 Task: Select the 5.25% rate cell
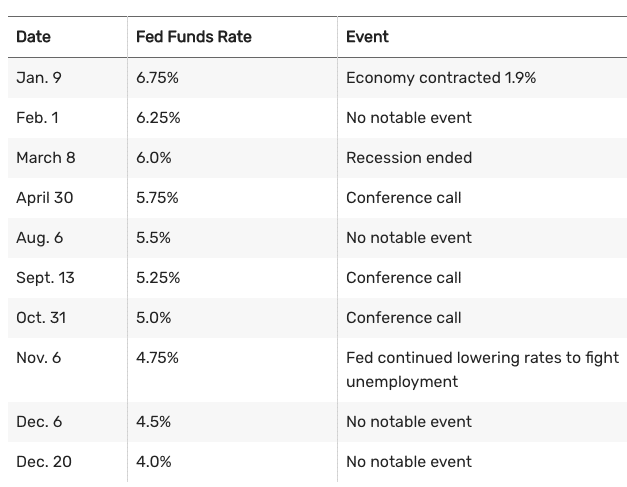coord(158,277)
